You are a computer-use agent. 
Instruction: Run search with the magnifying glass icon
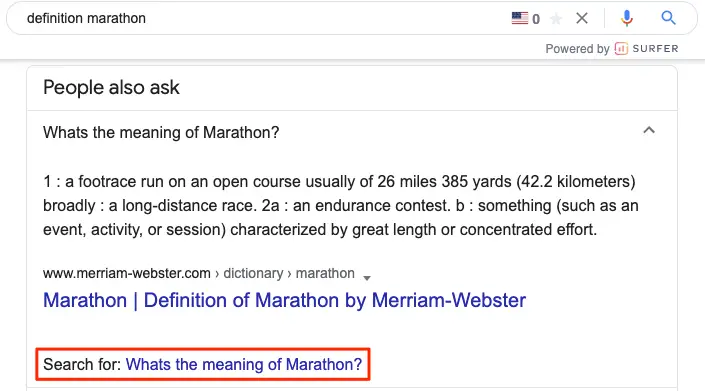pyautogui.click(x=668, y=18)
